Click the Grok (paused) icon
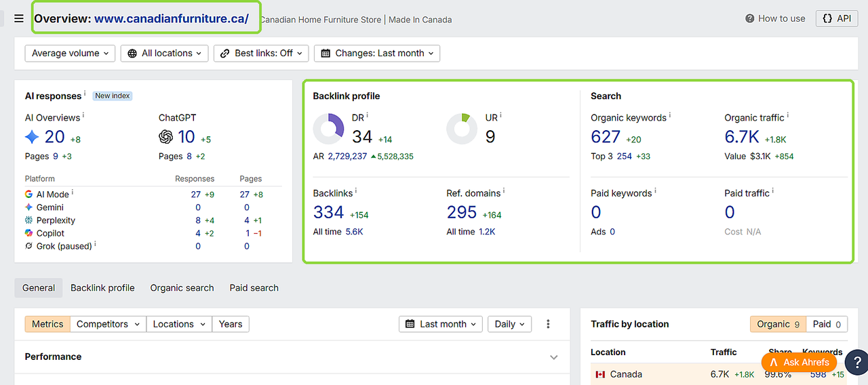This screenshot has height=385, width=868. [x=29, y=246]
